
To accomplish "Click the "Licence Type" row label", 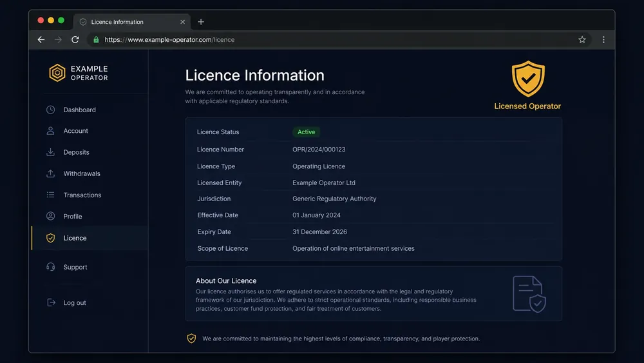I will [216, 166].
